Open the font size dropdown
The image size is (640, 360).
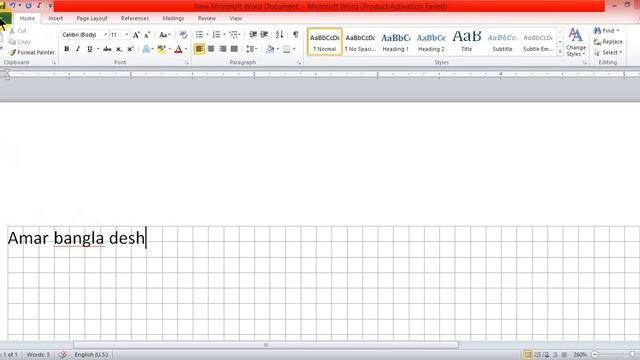tap(127, 35)
